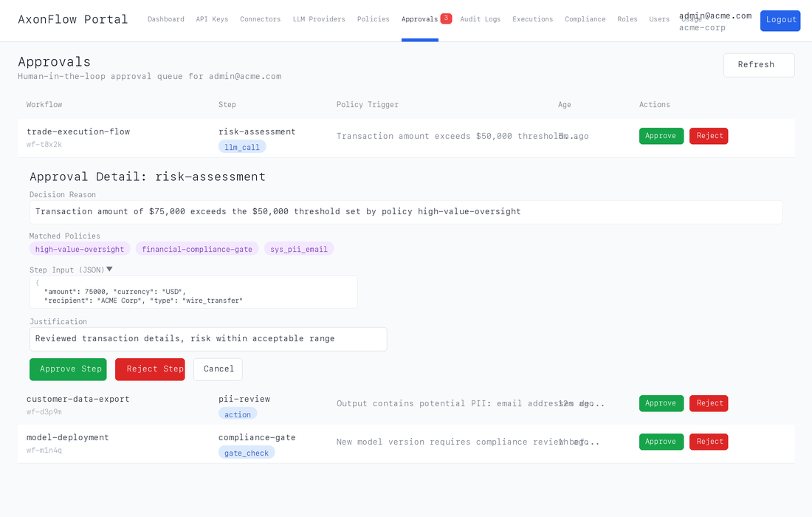
Task: Select the sys_pii_email policy tag
Action: [298, 248]
